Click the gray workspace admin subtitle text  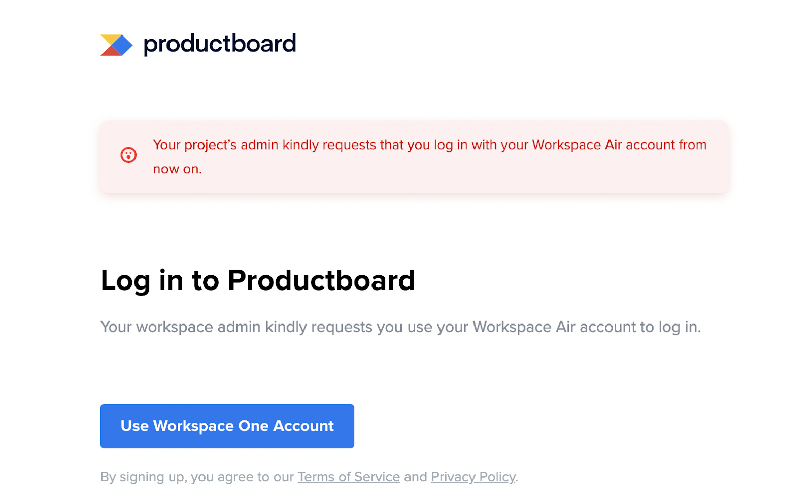400,327
